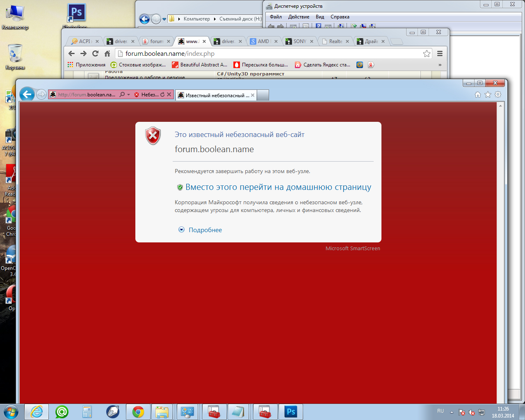
Task: Close the Известный небезопасный tab in IE
Action: [x=253, y=95]
